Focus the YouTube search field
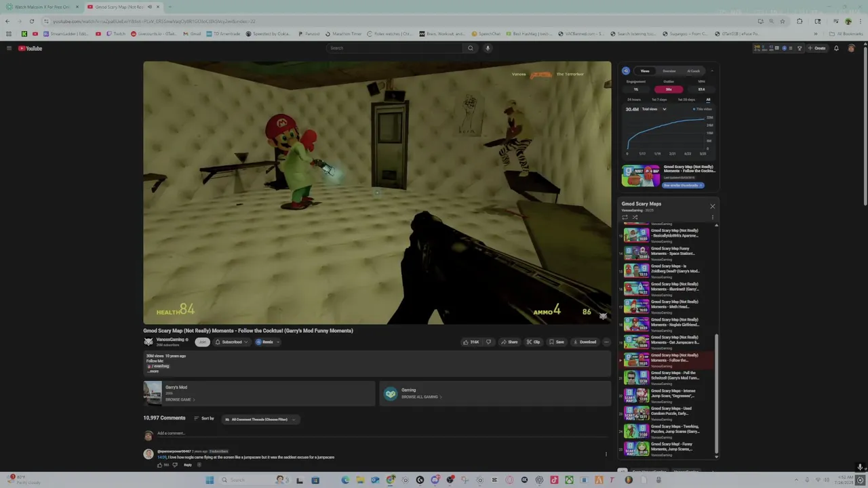This screenshot has height=488, width=868. pos(395,48)
